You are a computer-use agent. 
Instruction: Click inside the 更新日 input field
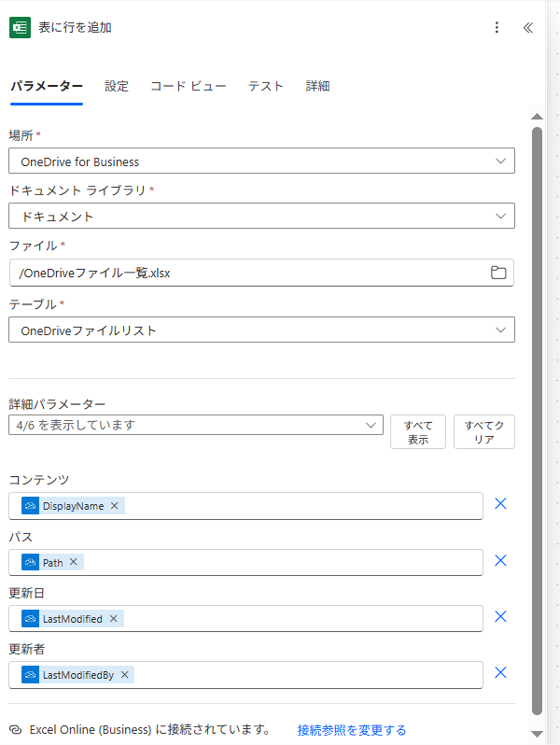tap(245, 619)
